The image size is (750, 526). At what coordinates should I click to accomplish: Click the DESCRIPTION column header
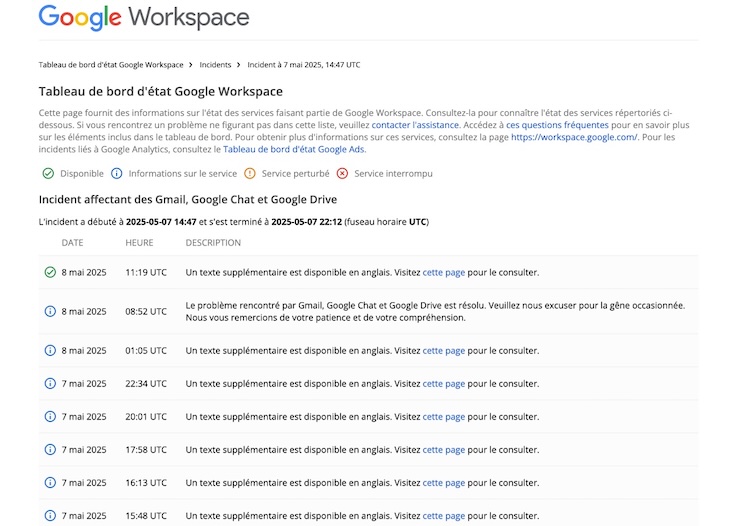(x=213, y=243)
